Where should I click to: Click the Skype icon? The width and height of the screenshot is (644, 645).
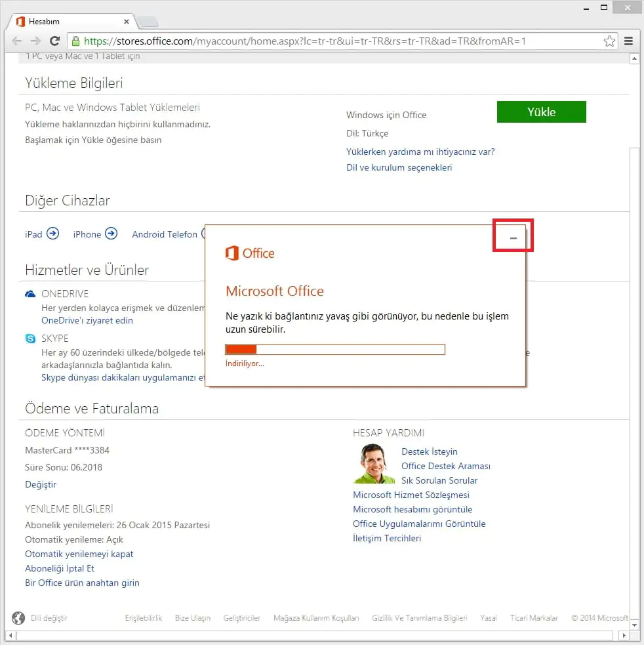coord(30,338)
